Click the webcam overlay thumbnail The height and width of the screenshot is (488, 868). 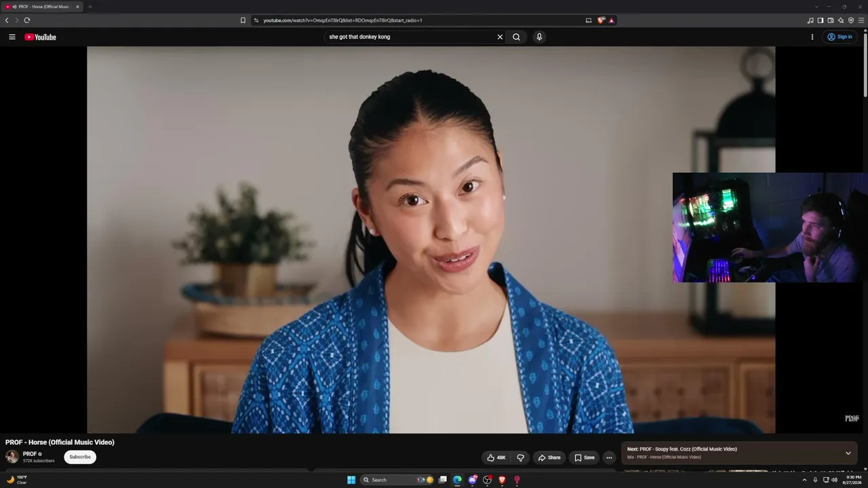click(x=770, y=228)
